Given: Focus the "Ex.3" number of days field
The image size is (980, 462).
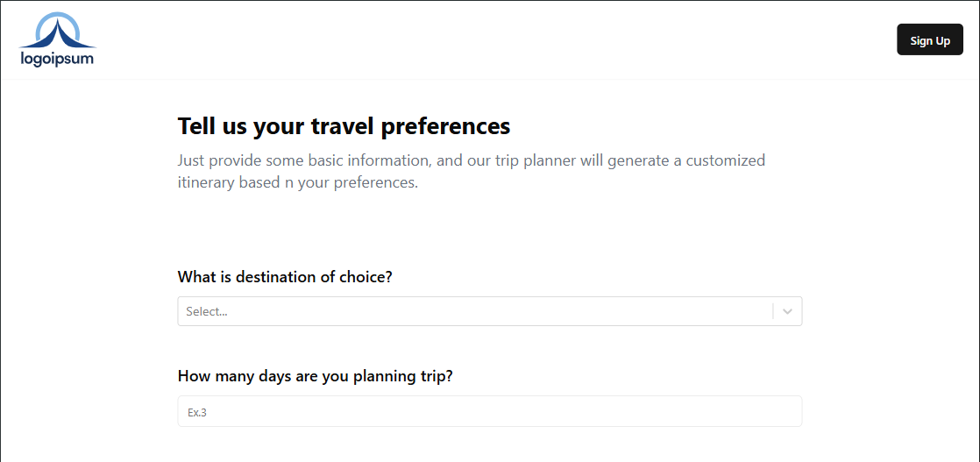Looking at the screenshot, I should tap(489, 411).
